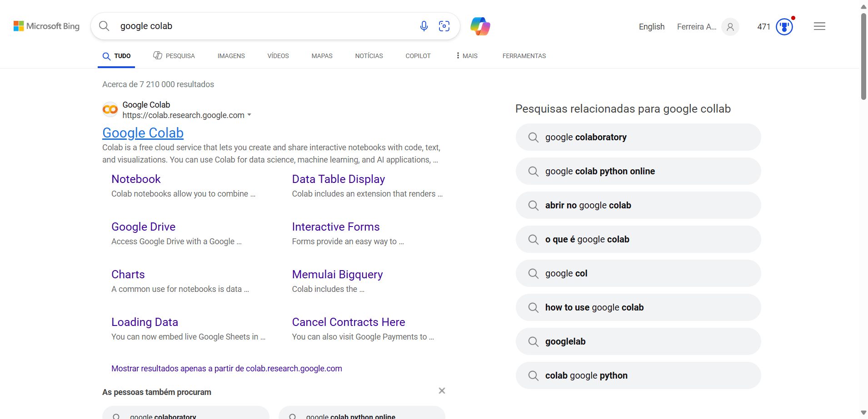The height and width of the screenshot is (419, 868).
Task: Open the user account avatar icon
Action: pos(730,27)
